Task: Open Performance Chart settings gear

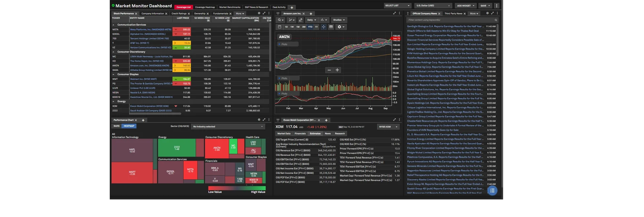Action: [259, 120]
